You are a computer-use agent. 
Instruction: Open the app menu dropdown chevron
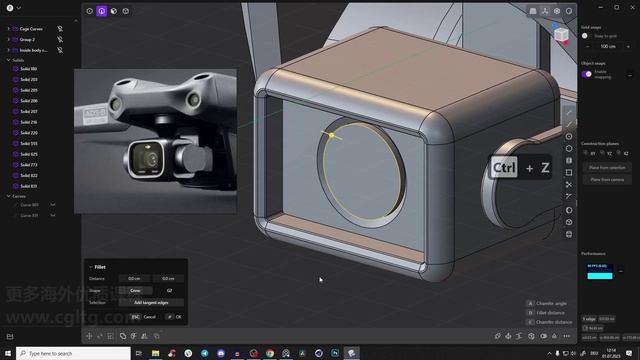[x=19, y=8]
